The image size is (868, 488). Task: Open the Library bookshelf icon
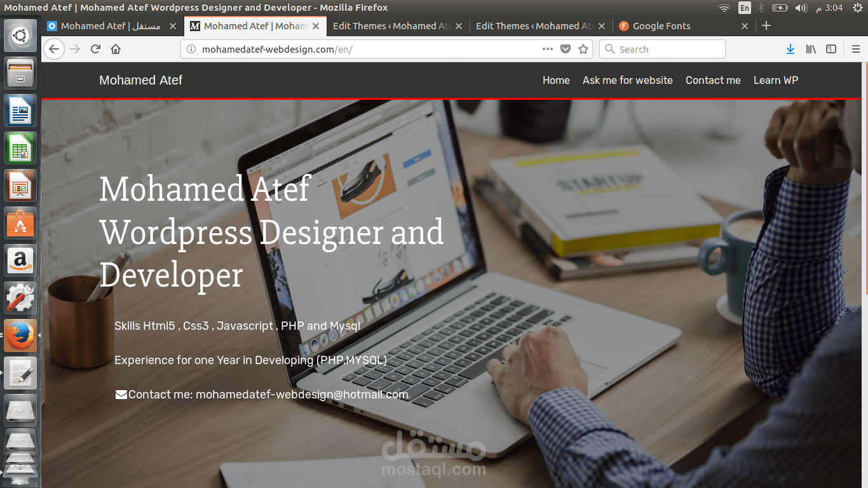pyautogui.click(x=811, y=49)
